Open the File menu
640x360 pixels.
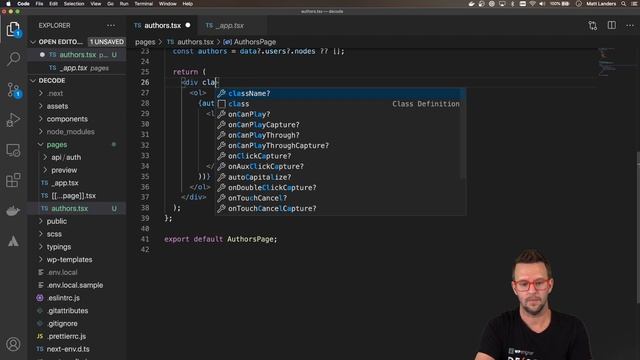(39, 4)
